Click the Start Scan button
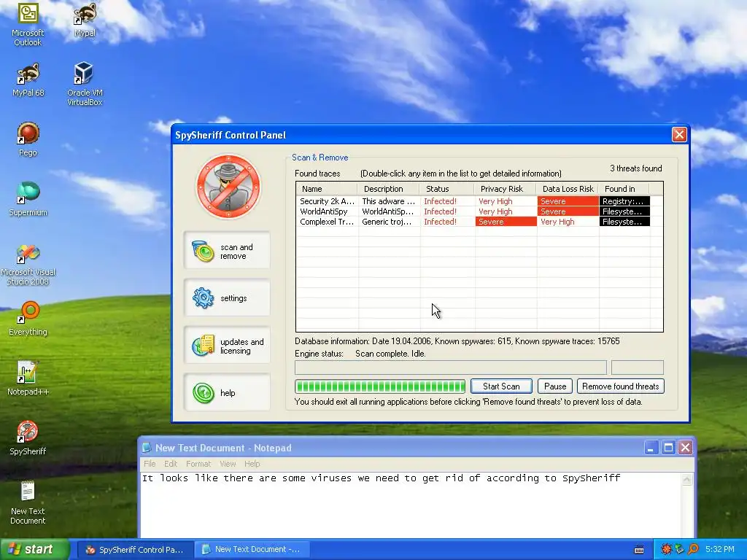Screen dimensions: 747x560 [x=501, y=386]
